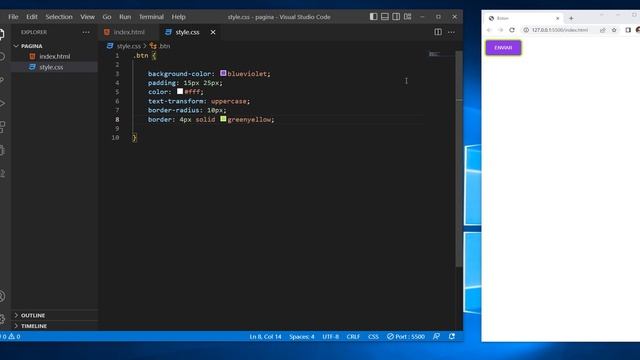
Task: Open the Go menu
Action: (107, 17)
